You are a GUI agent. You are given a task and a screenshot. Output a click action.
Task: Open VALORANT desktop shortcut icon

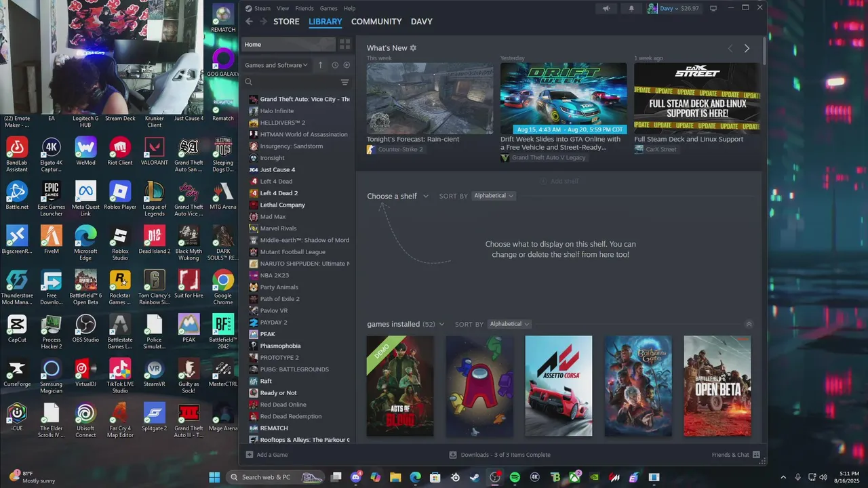tap(154, 152)
